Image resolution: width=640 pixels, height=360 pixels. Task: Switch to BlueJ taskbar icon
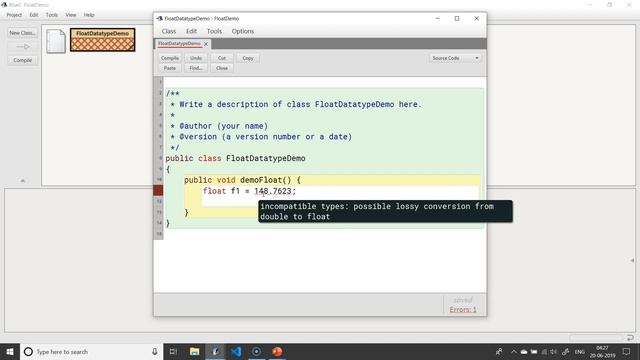[x=215, y=351]
